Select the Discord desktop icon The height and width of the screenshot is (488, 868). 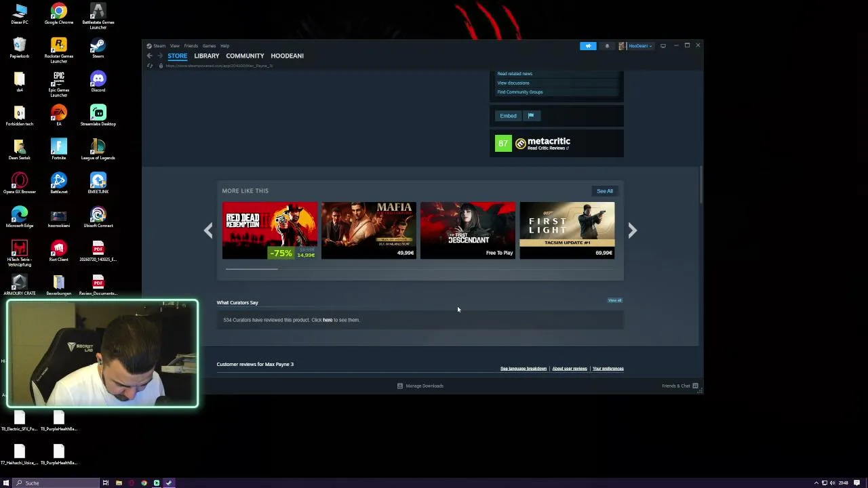point(98,82)
